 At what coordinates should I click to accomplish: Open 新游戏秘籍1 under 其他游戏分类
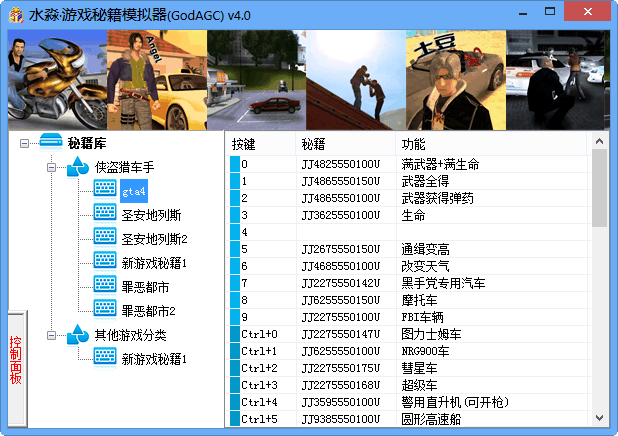(x=154, y=359)
